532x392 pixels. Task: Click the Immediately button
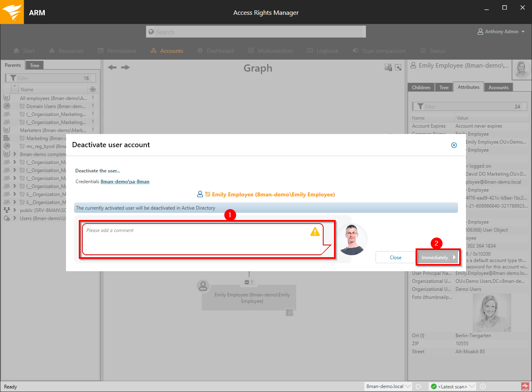coord(438,258)
